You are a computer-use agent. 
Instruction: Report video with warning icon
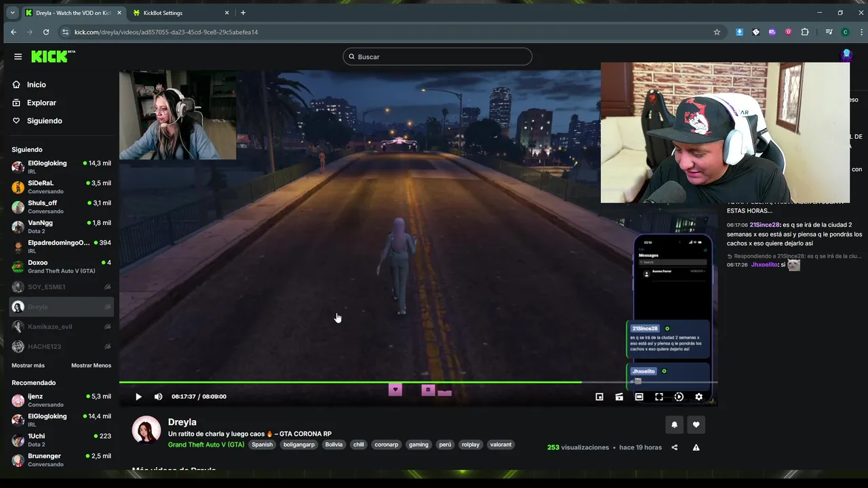click(x=696, y=447)
